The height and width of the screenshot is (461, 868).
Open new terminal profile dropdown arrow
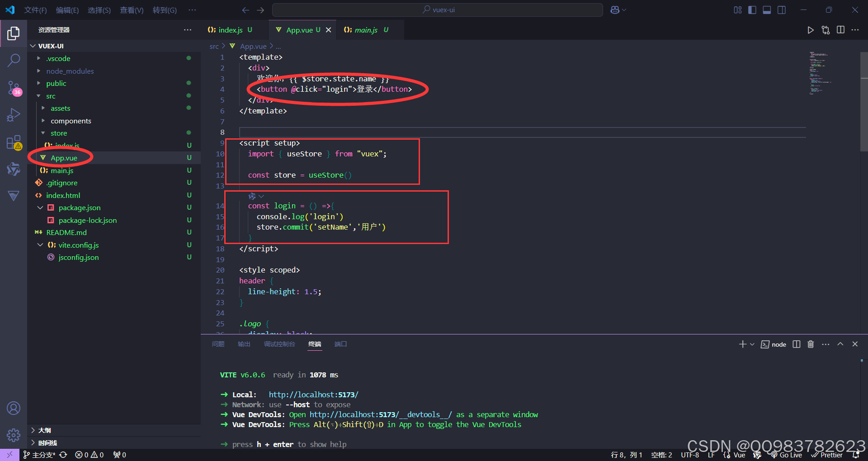click(752, 344)
